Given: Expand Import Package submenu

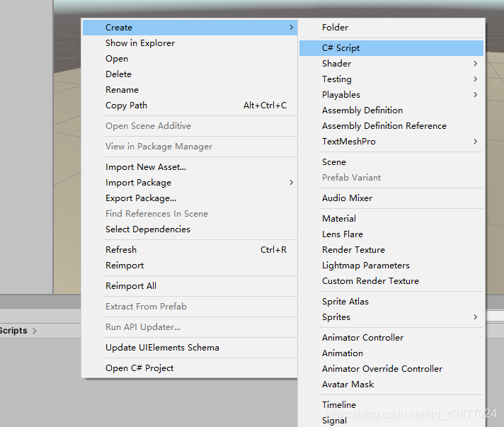Looking at the screenshot, I should coord(190,182).
